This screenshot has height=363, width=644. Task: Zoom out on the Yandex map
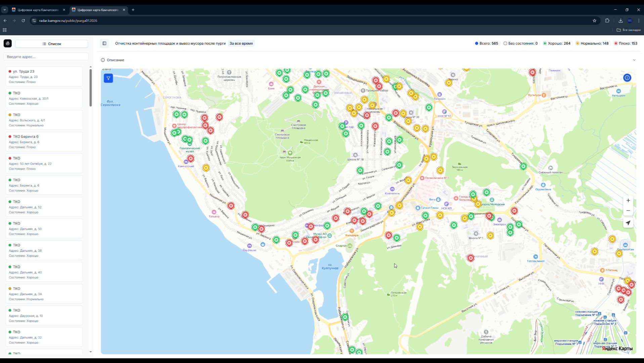coord(628,211)
